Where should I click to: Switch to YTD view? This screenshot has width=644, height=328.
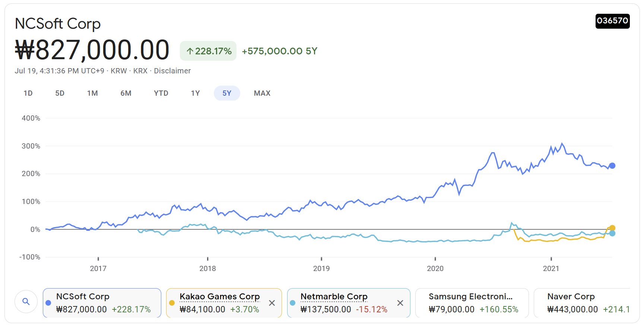(161, 93)
